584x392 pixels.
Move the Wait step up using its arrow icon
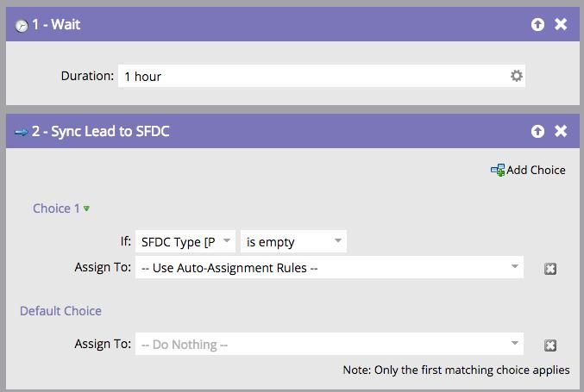click(537, 25)
